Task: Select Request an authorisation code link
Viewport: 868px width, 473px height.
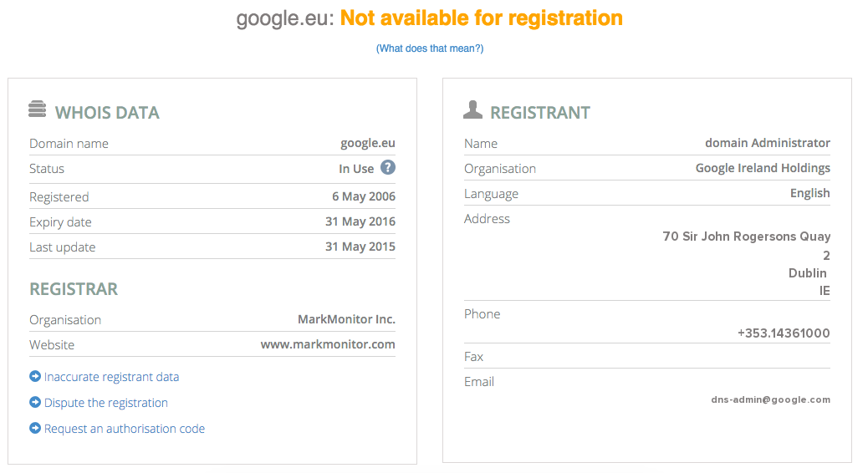Action: coord(125,429)
